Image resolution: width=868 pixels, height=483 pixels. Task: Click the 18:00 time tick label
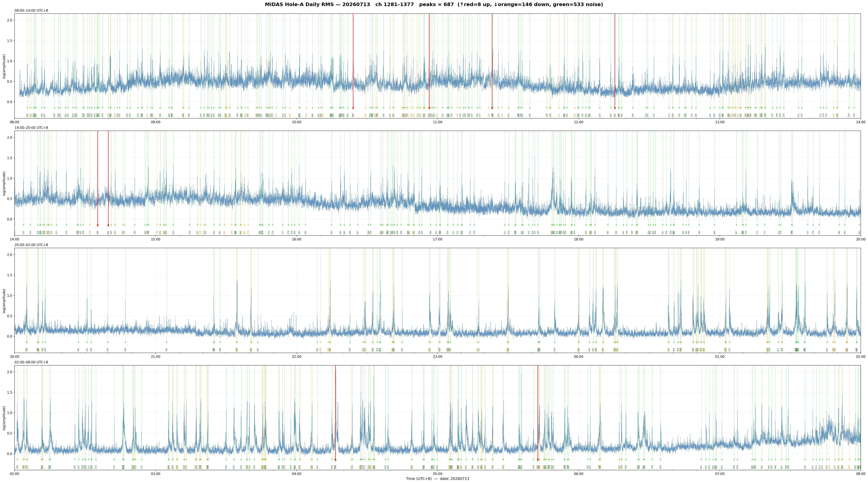pos(579,239)
